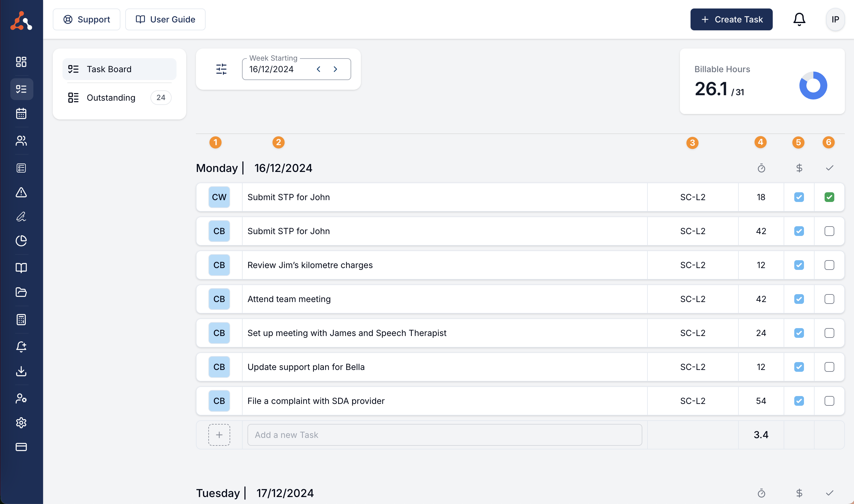
Task: Open SC-L2 rate on Update support plan row
Action: [693, 367]
